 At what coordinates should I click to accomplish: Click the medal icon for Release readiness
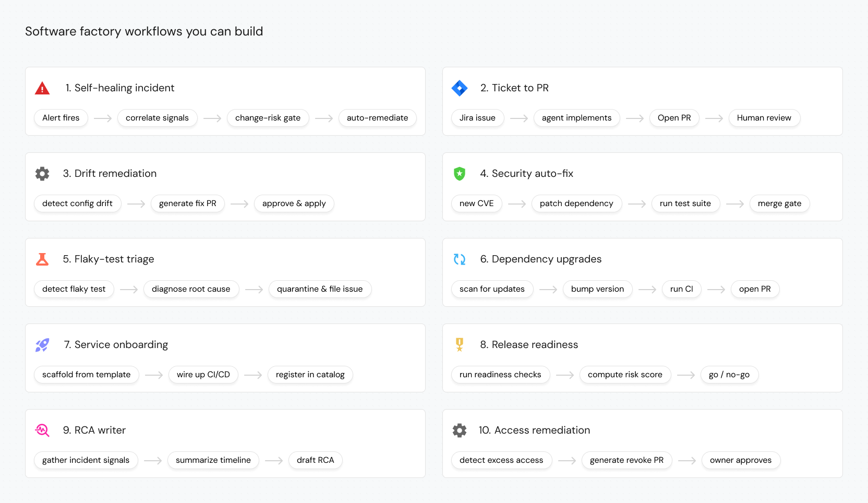(x=460, y=345)
